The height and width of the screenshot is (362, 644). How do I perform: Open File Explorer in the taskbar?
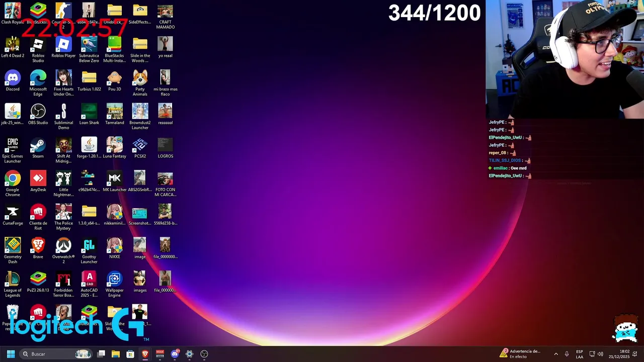116,354
